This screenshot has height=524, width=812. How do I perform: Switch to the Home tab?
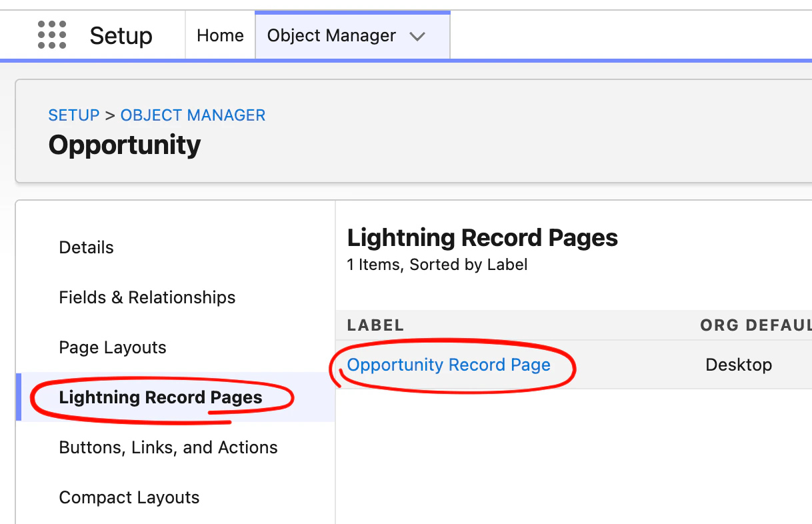tap(220, 35)
